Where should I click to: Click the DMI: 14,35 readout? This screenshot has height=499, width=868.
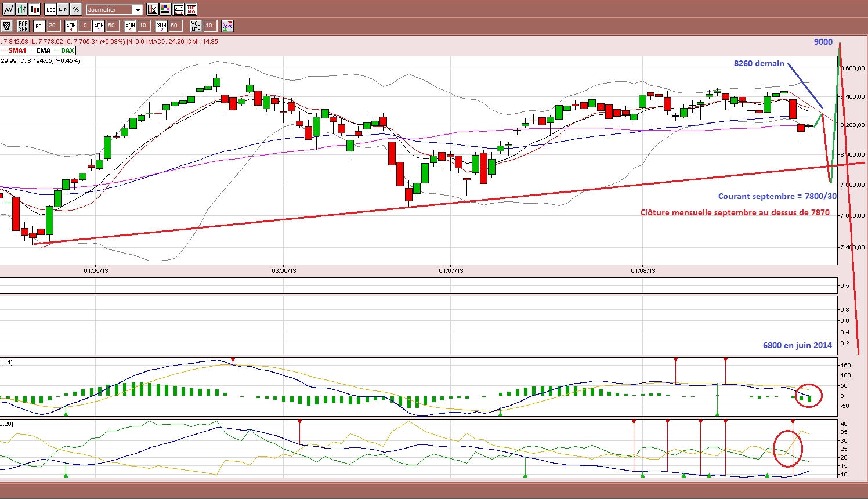202,42
